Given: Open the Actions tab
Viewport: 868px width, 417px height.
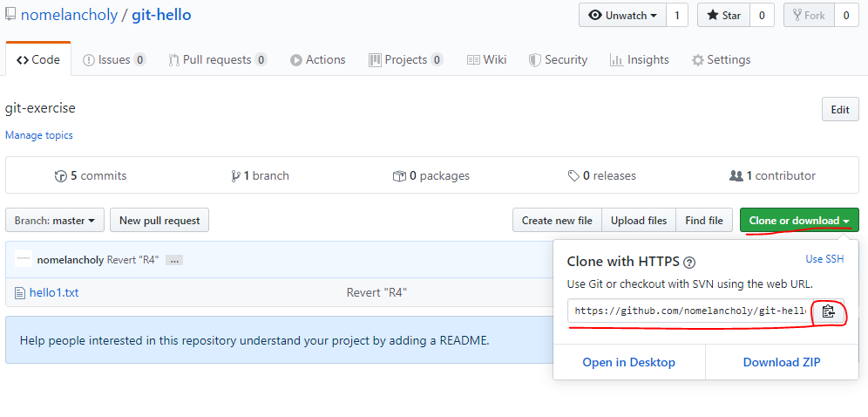Looking at the screenshot, I should (318, 60).
